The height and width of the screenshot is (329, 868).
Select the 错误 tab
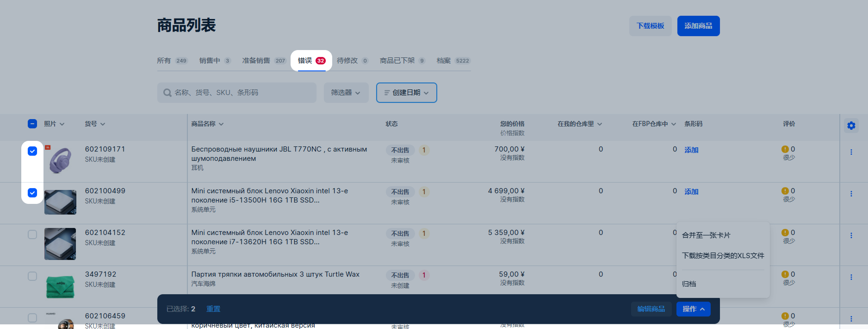coord(311,61)
